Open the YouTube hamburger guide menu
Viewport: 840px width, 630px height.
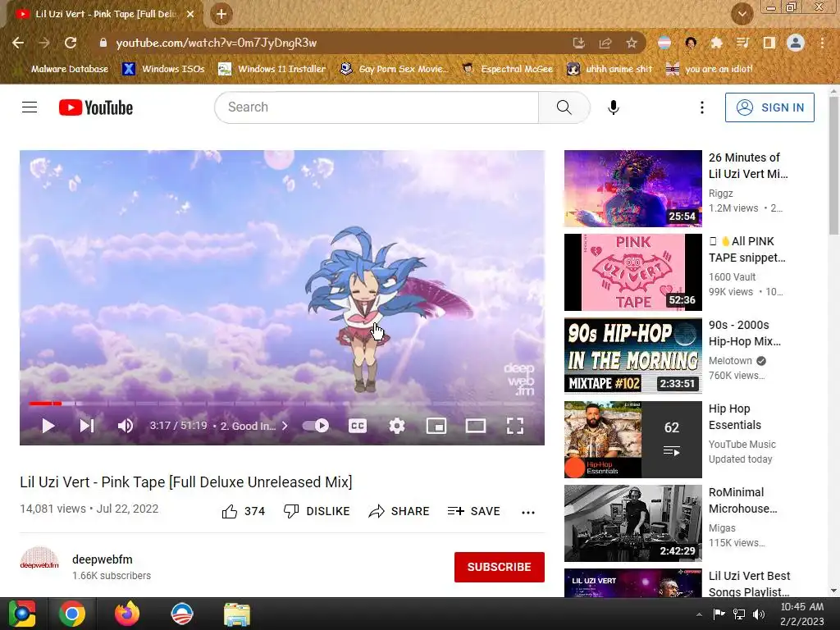point(30,107)
